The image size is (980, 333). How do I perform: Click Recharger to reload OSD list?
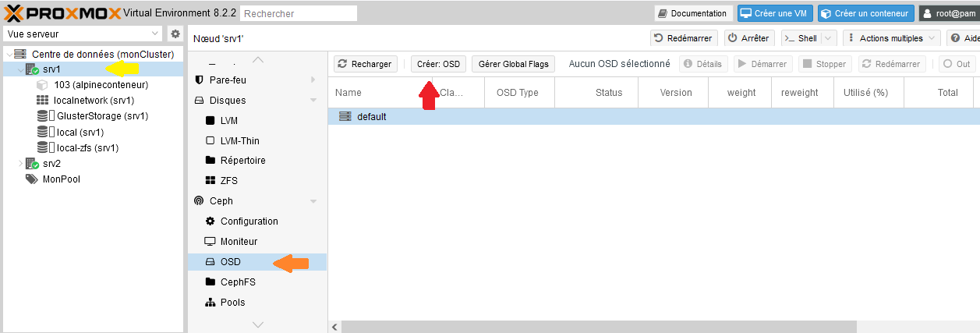(x=366, y=64)
